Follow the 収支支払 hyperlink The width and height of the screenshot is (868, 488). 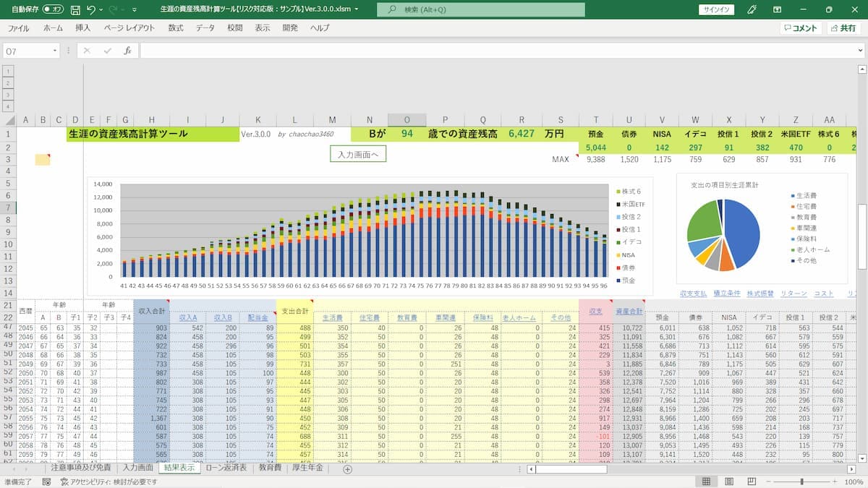(694, 294)
